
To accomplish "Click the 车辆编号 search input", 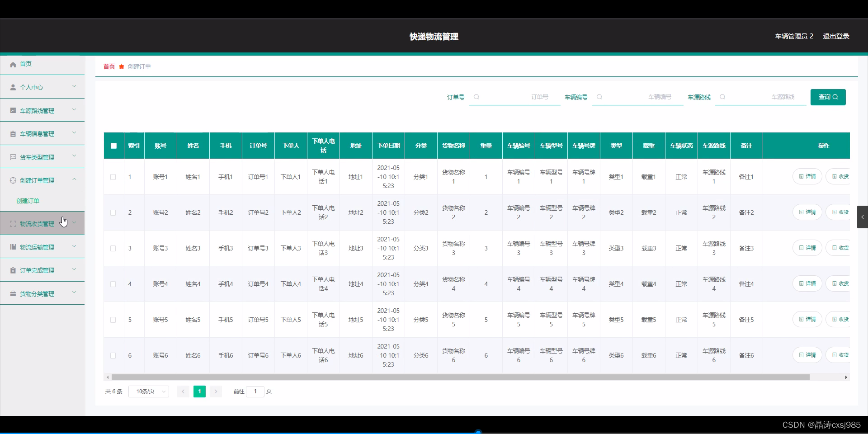I will (638, 97).
